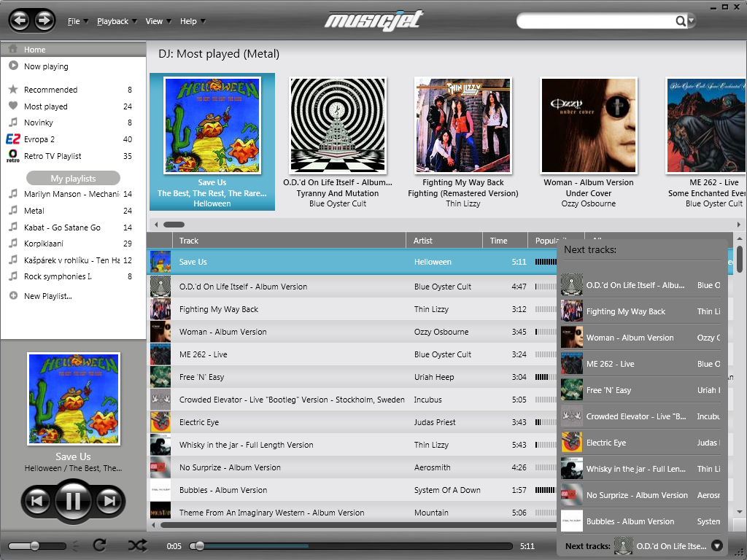747x560 pixels.
Task: Play ME 262 - Live in Next tracks
Action: coord(640,364)
